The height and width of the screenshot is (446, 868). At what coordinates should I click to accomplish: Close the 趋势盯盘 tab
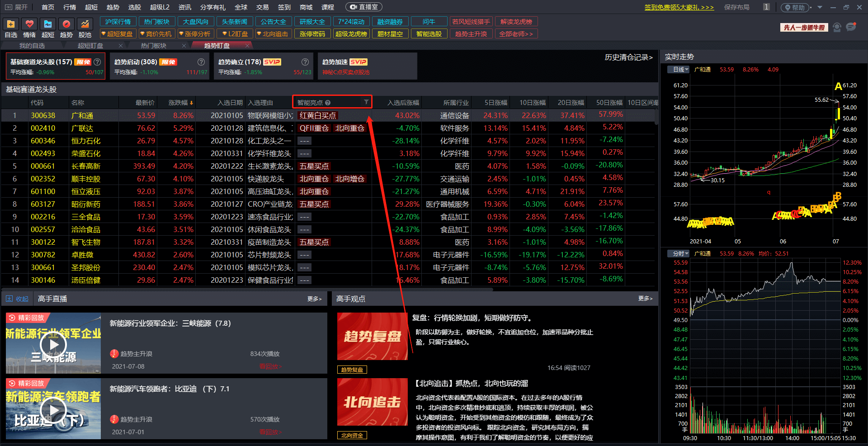click(x=247, y=46)
